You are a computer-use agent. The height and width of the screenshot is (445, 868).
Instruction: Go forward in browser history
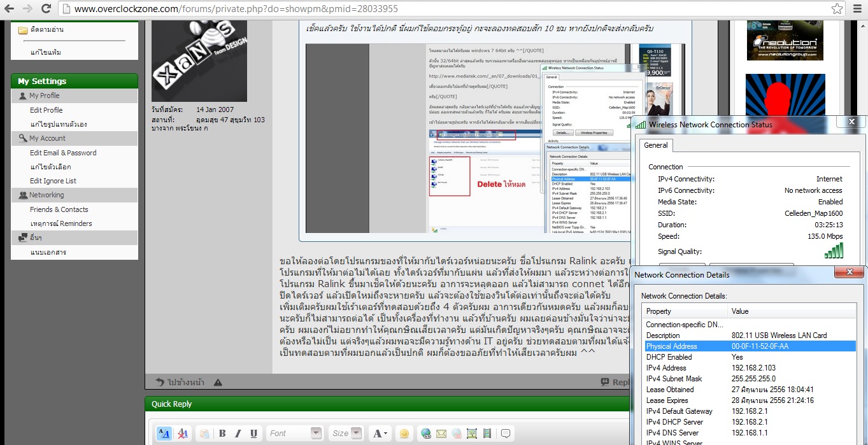pos(27,9)
